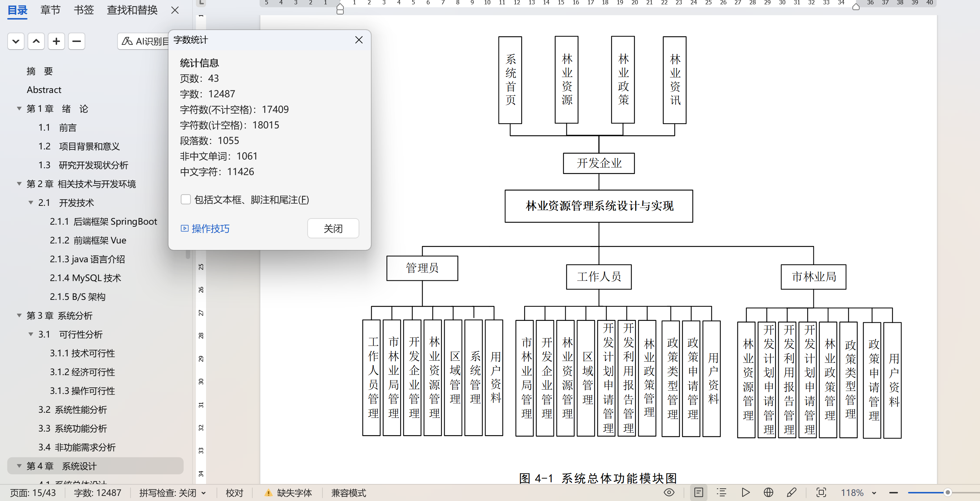Click the eye protection mode icon
The height and width of the screenshot is (501, 980).
click(669, 493)
